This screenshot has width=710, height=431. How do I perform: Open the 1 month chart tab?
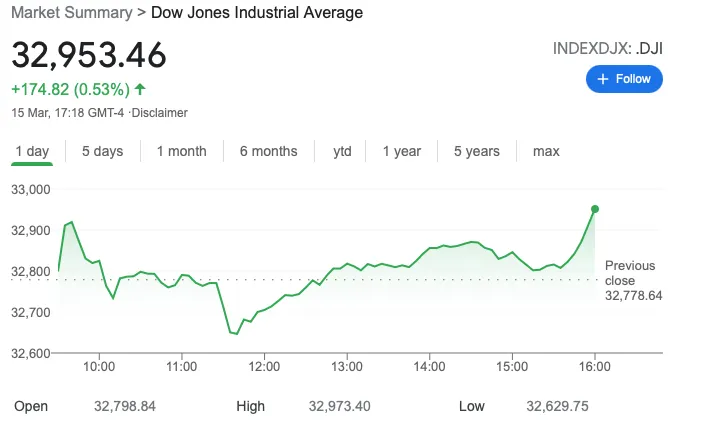click(x=181, y=152)
